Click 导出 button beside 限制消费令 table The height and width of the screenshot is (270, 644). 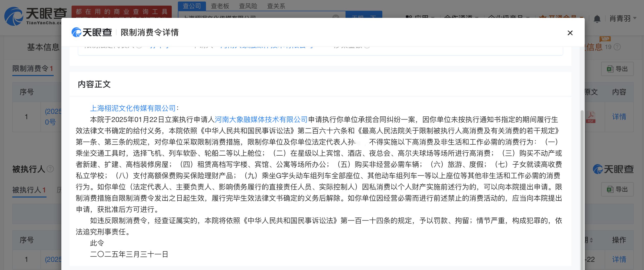[x=617, y=69]
